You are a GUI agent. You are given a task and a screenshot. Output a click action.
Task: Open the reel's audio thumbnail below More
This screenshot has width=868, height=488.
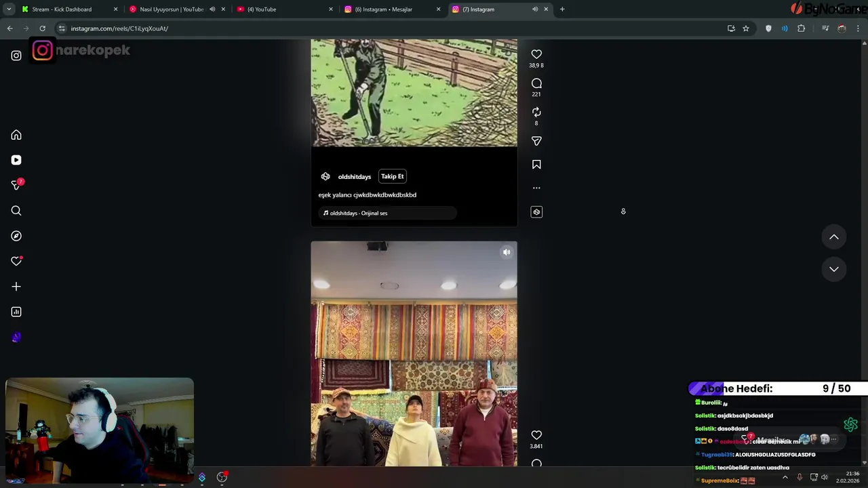pos(536,212)
